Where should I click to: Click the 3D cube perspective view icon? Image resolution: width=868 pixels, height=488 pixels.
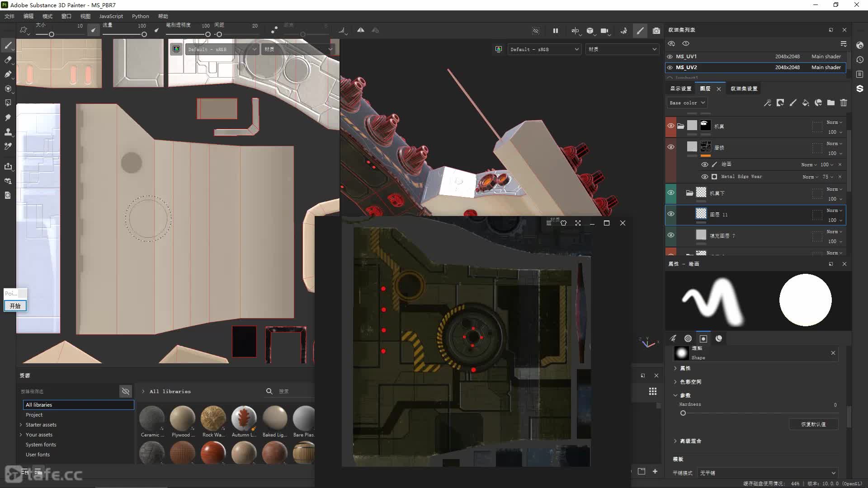pos(590,31)
